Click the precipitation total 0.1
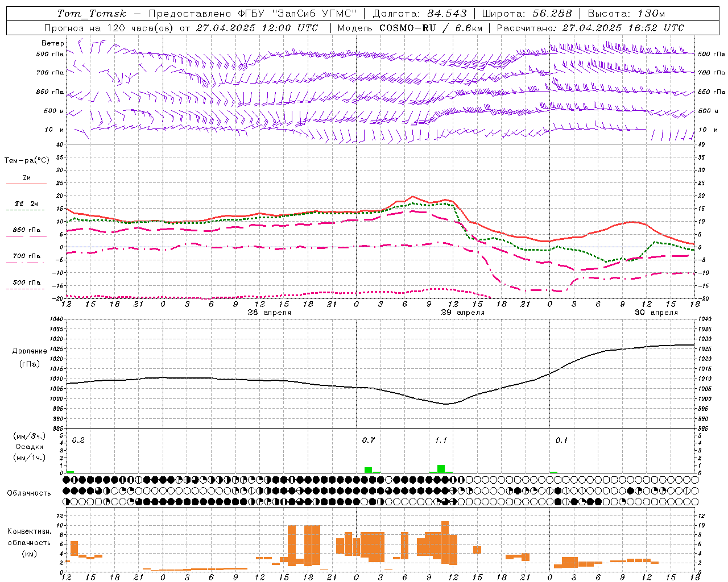 [562, 440]
